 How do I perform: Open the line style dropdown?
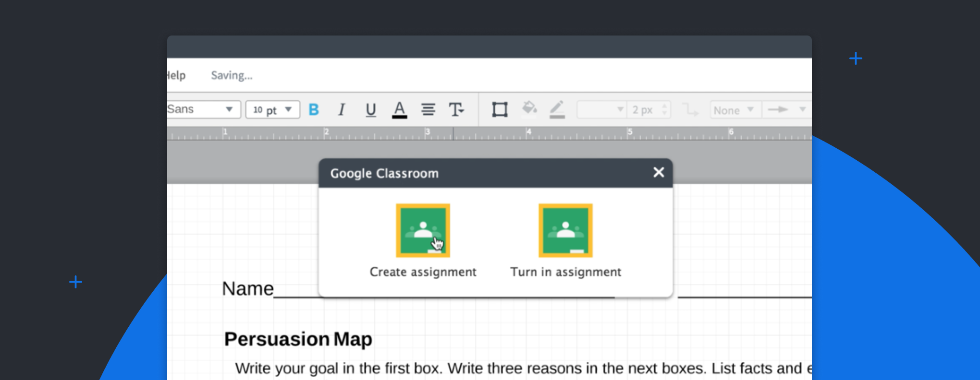(601, 110)
